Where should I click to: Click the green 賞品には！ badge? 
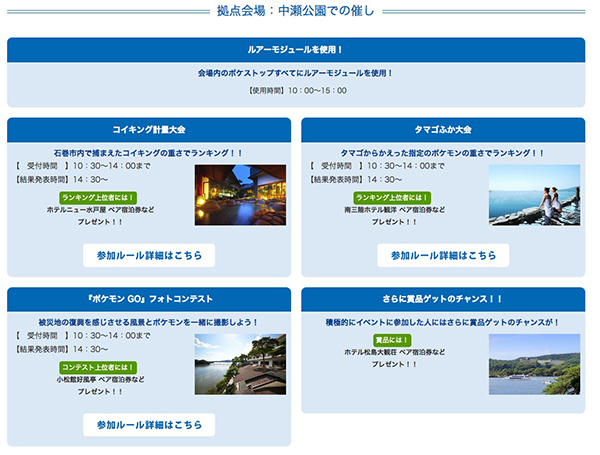pyautogui.click(x=392, y=340)
